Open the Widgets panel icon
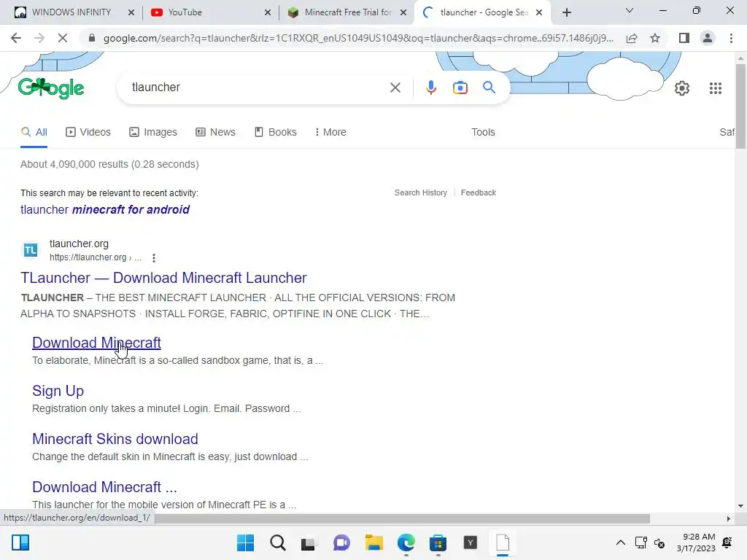Image resolution: width=747 pixels, height=560 pixels. pyautogui.click(x=20, y=542)
